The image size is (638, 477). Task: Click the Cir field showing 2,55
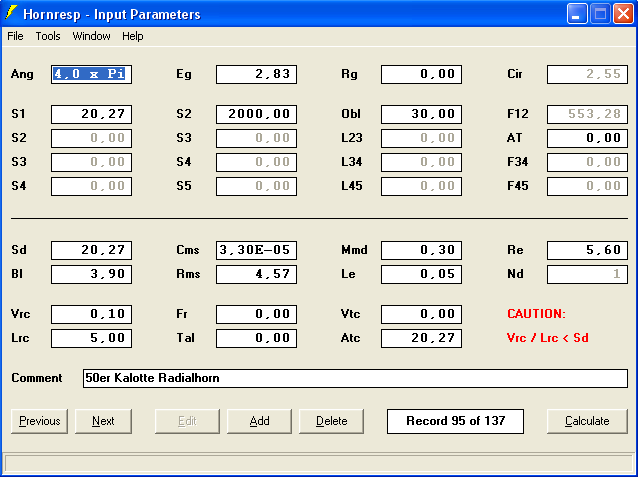[587, 74]
